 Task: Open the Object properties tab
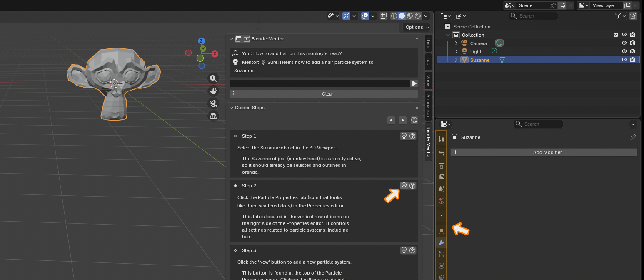pos(442,230)
